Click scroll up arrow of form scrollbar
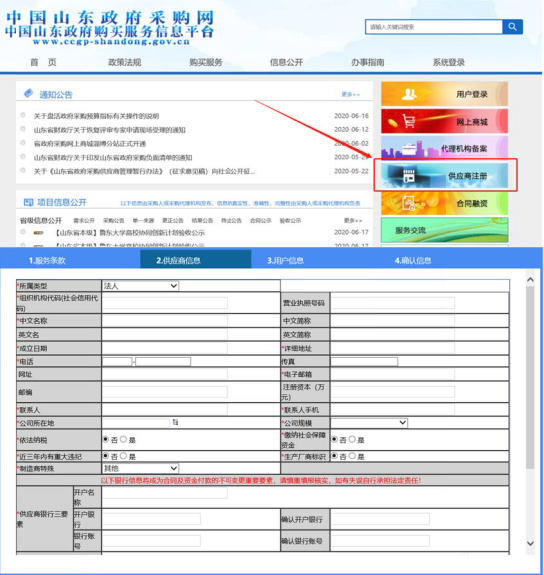This screenshot has height=575, width=544. point(530,280)
